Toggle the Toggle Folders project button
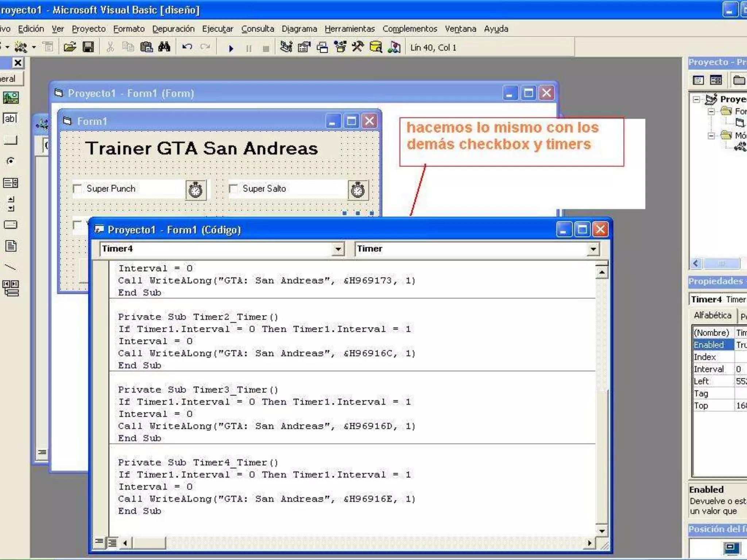Image resolution: width=747 pixels, height=560 pixels. click(739, 80)
